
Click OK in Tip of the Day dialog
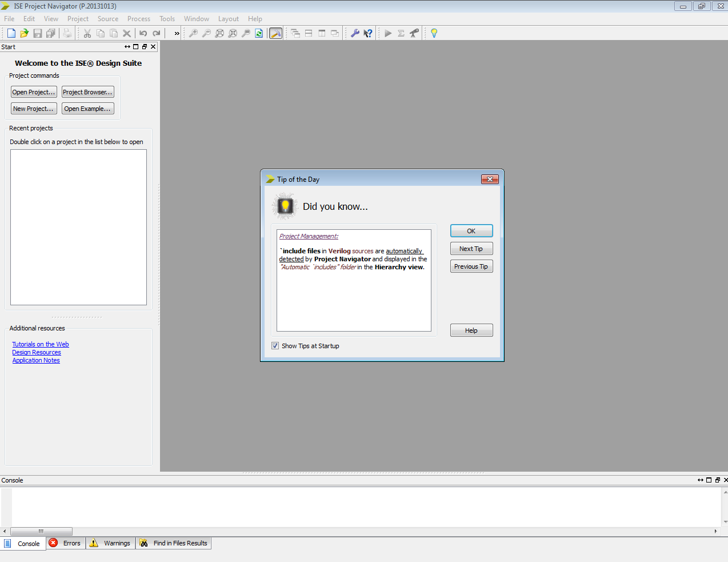point(471,231)
